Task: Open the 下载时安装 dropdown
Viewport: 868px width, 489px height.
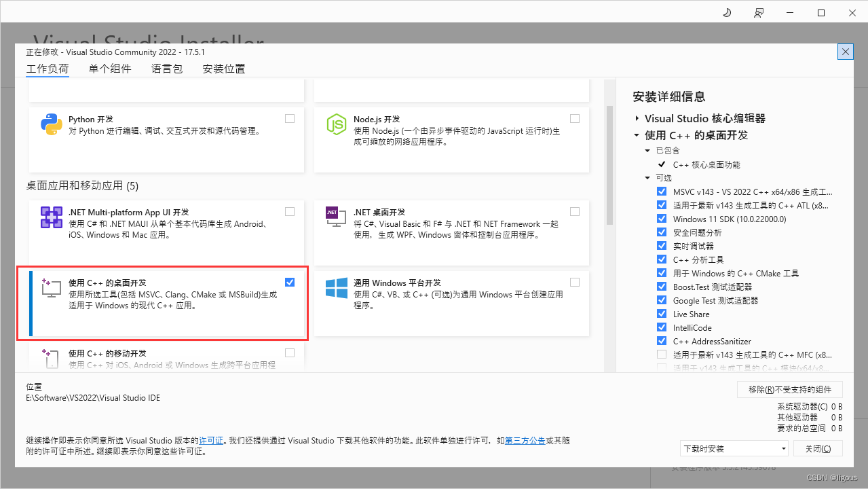Action: pos(734,448)
